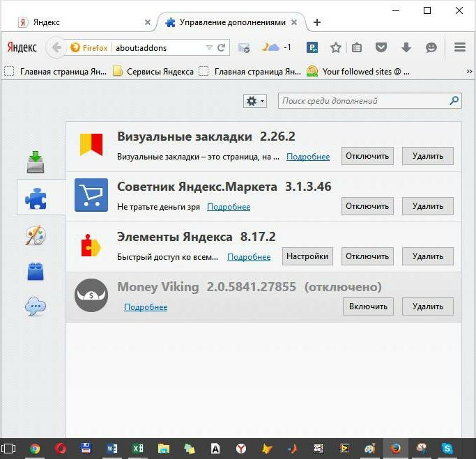Click the Визуальные закладки flag icon

(91, 144)
